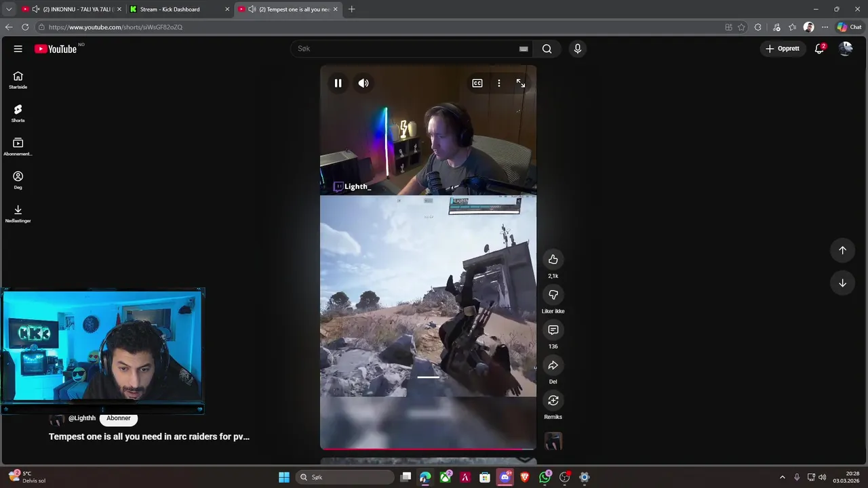Open Task View on the taskbar
The height and width of the screenshot is (488, 868).
click(406, 477)
